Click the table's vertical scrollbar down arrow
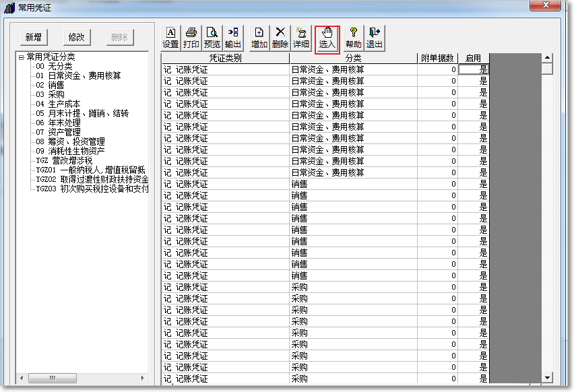 [547, 378]
